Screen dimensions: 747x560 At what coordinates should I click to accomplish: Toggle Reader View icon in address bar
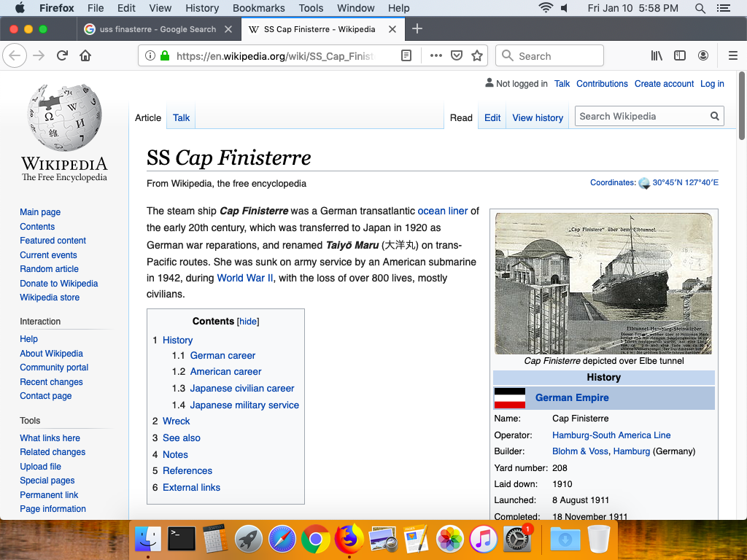tap(406, 56)
